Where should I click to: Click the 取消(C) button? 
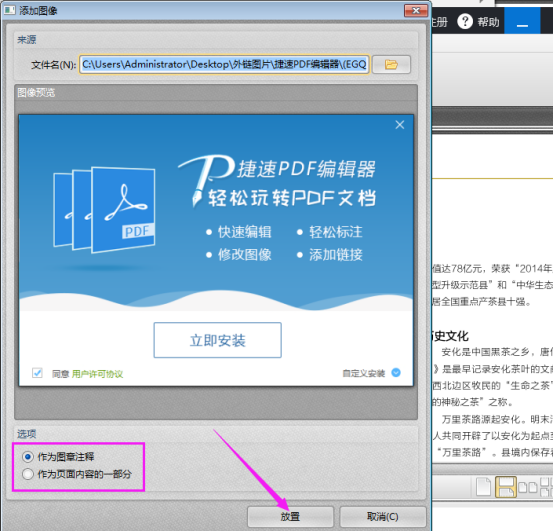[x=383, y=517]
